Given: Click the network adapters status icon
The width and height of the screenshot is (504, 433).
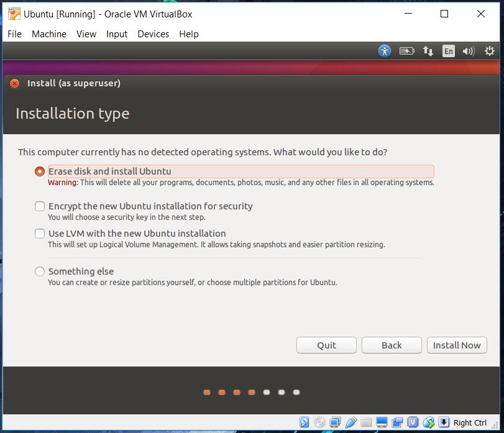Looking at the screenshot, I should (x=335, y=422).
